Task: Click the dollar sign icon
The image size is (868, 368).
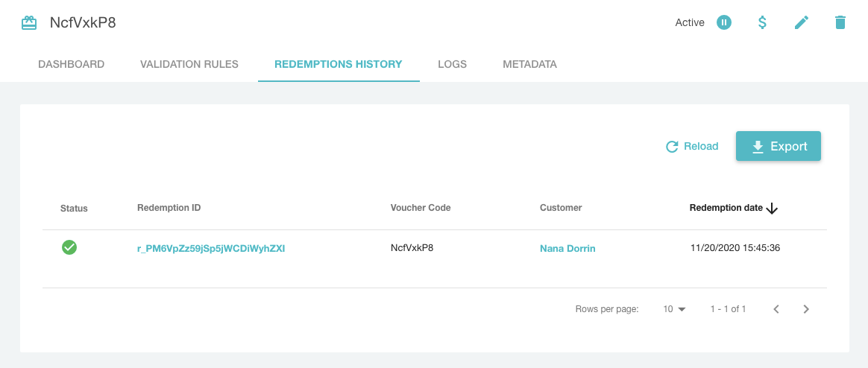Action: 762,22
